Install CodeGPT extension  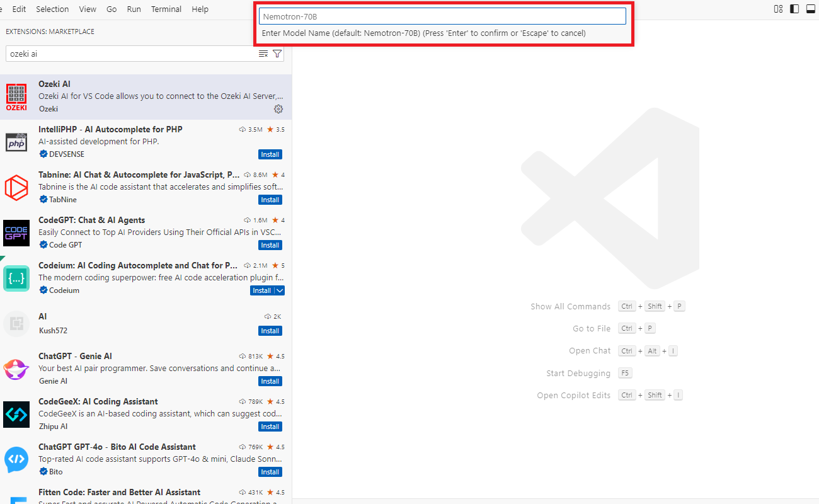270,245
